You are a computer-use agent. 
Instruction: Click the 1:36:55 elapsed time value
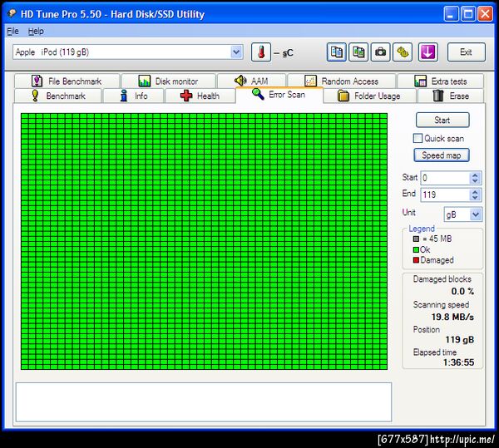[x=458, y=362]
